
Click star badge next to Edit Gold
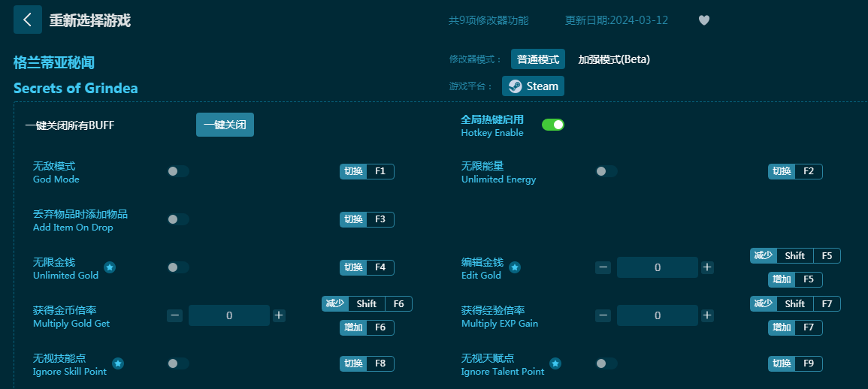click(515, 268)
